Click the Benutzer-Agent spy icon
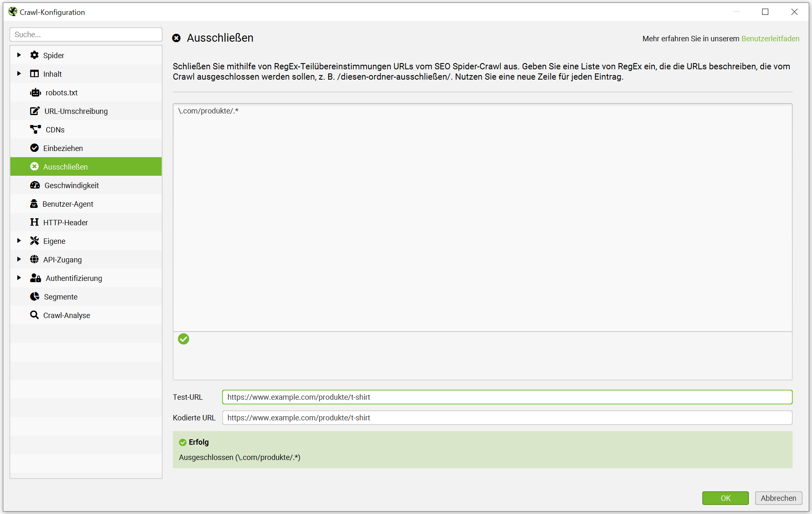This screenshot has width=812, height=514. point(34,204)
